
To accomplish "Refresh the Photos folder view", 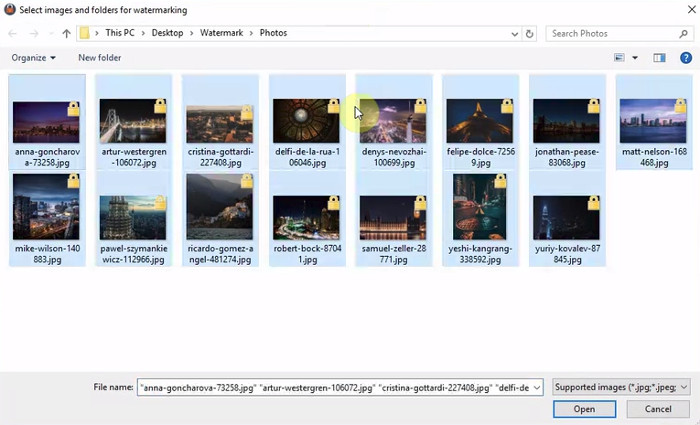I will coord(529,33).
